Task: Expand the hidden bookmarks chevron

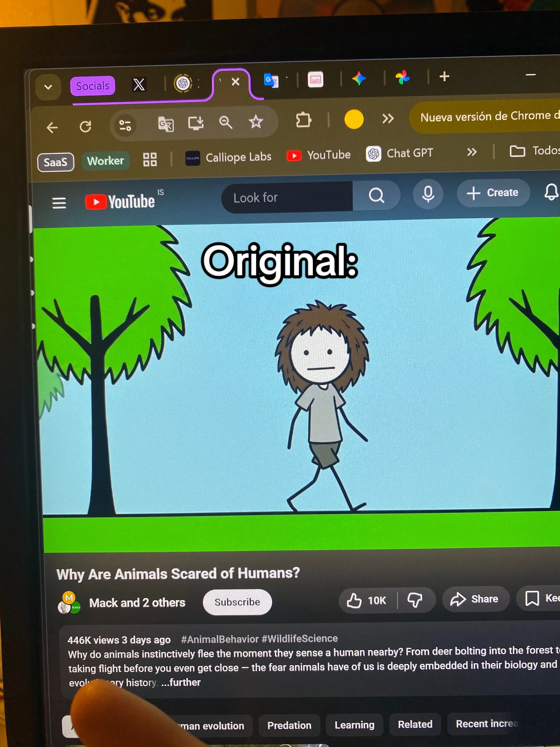Action: (x=472, y=152)
